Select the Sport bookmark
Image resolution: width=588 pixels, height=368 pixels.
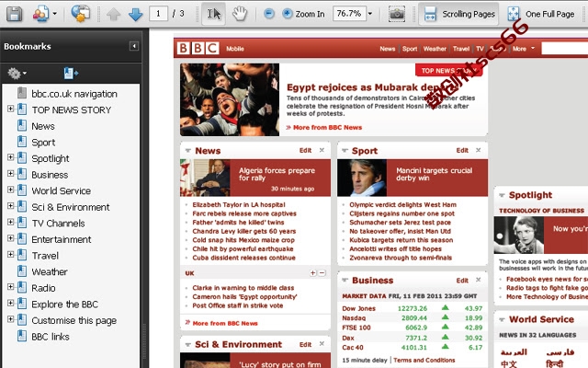tap(43, 143)
